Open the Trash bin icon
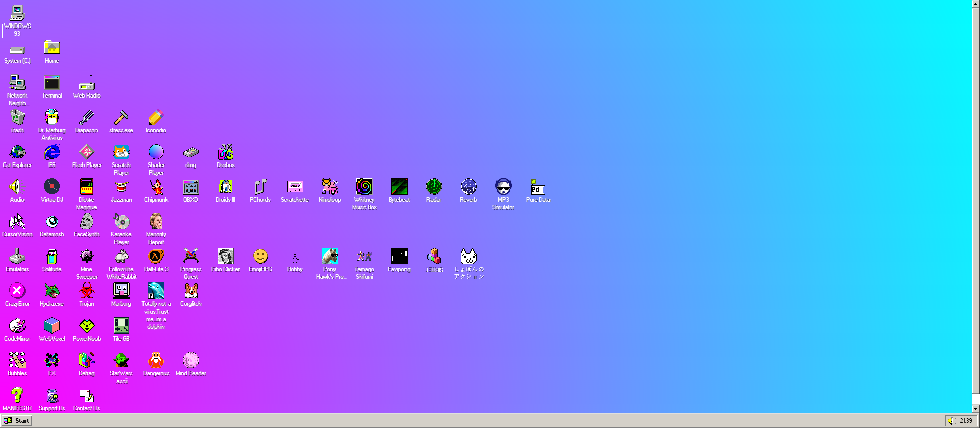The width and height of the screenshot is (980, 428). 17,118
